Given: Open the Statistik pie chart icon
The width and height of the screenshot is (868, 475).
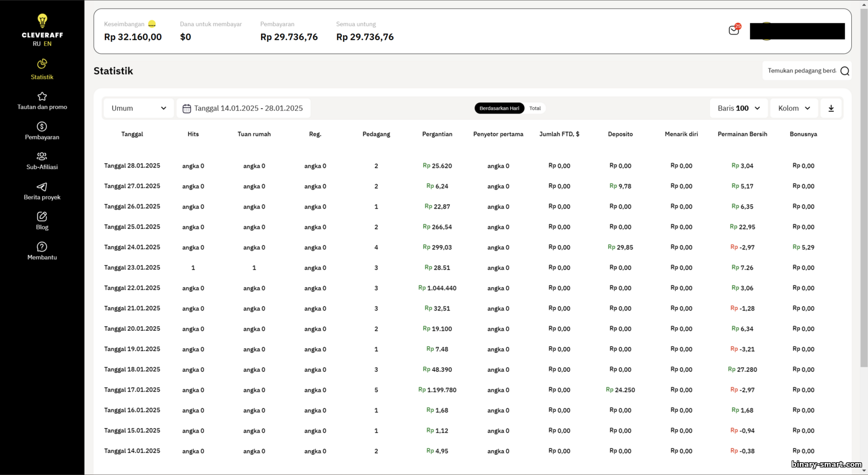Looking at the screenshot, I should click(x=42, y=64).
